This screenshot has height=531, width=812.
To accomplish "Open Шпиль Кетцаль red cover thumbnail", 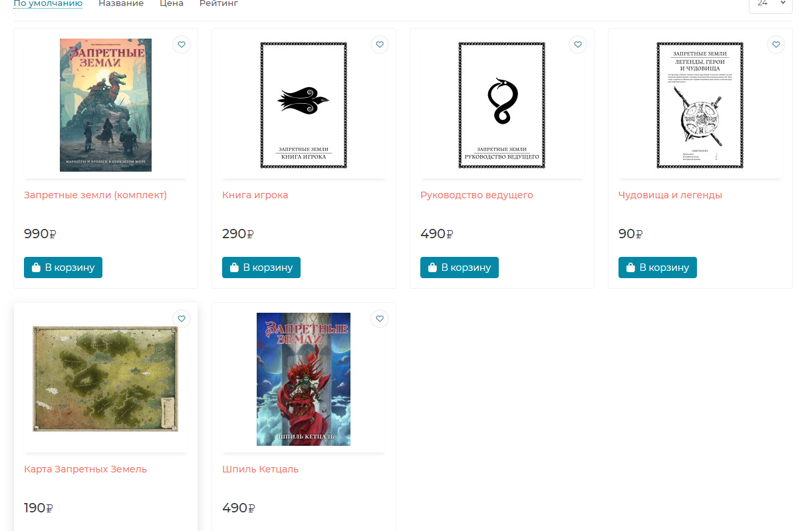I will pos(303,379).
